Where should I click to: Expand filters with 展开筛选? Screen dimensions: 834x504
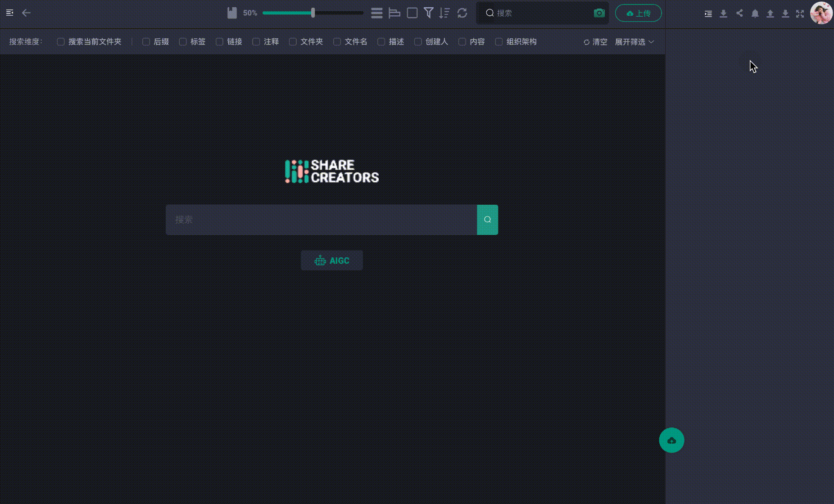point(635,42)
